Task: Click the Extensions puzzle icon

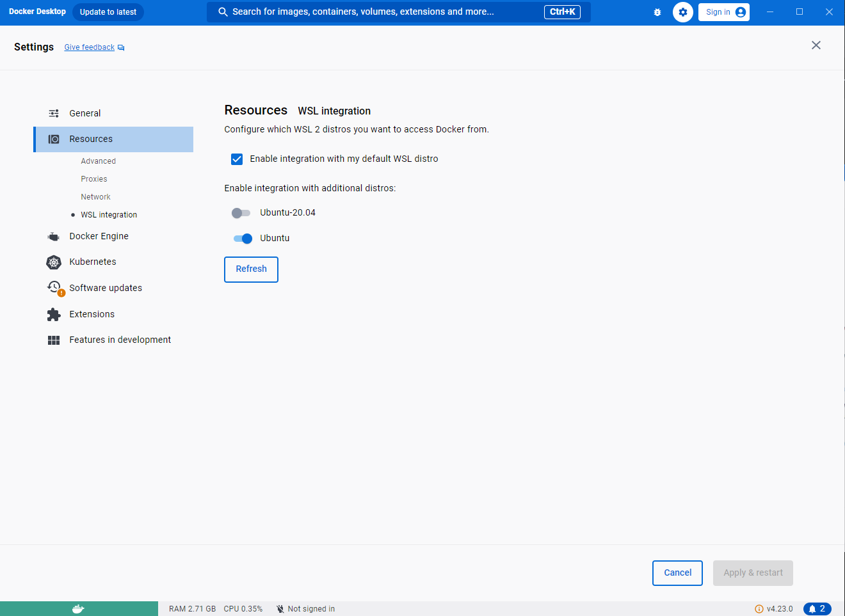Action: (54, 314)
